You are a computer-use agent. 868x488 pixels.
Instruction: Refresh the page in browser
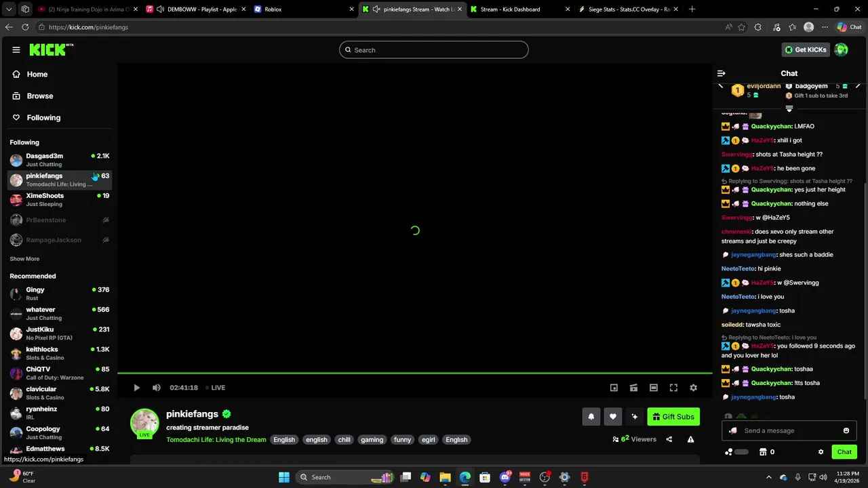[x=25, y=27]
